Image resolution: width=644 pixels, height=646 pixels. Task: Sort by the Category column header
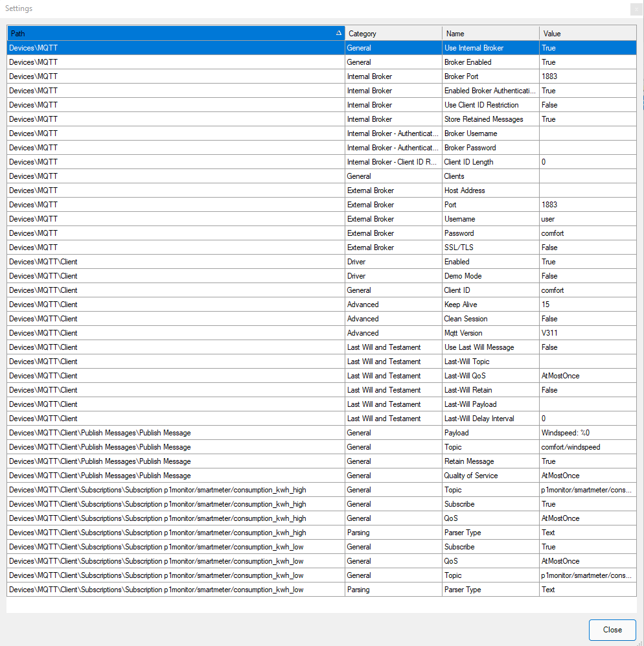tap(393, 33)
